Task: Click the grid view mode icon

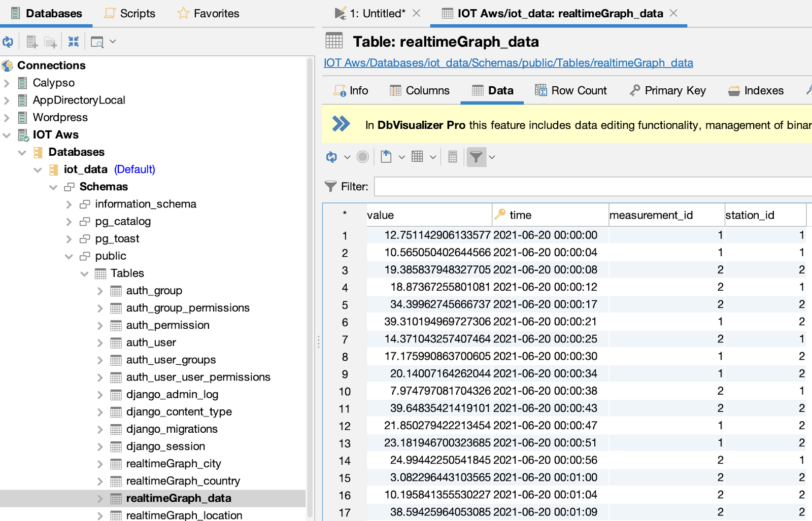Action: tap(417, 157)
